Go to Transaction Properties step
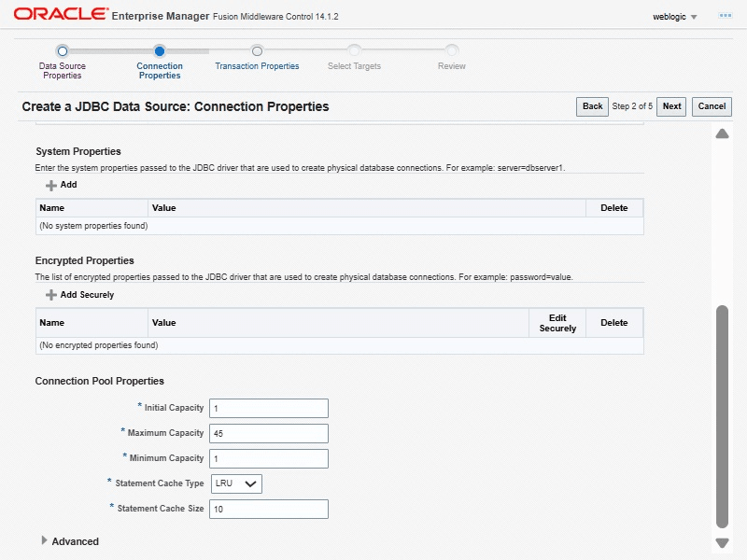Image resolution: width=747 pixels, height=560 pixels. tap(257, 66)
